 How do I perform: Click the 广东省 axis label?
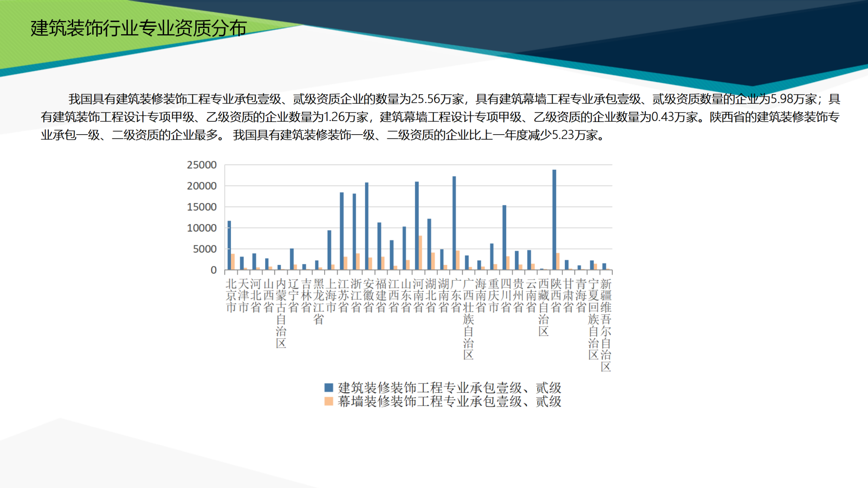[456, 295]
